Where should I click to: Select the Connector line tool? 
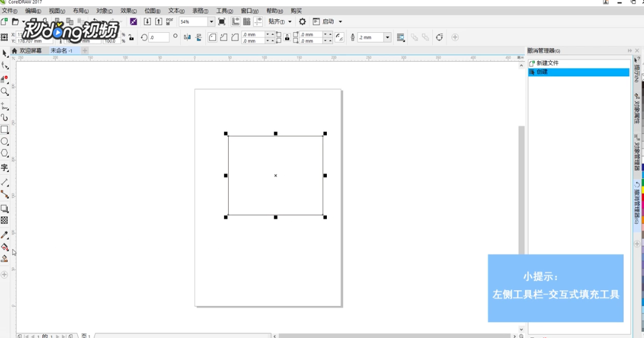click(4, 194)
